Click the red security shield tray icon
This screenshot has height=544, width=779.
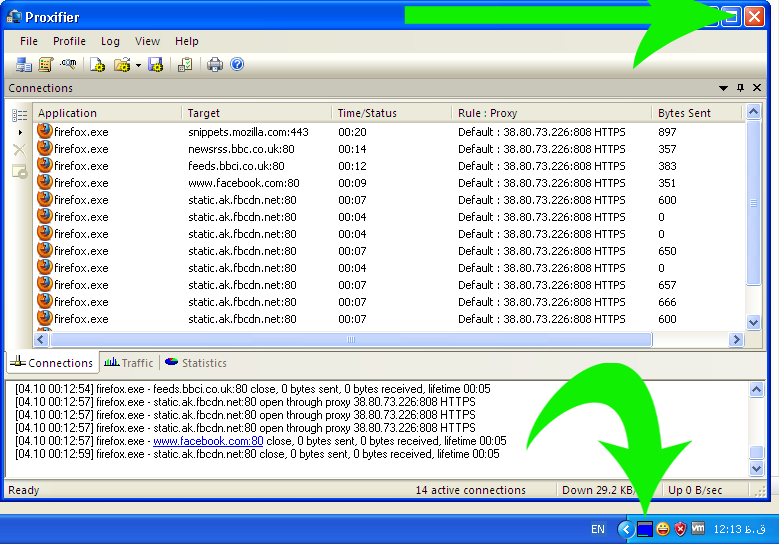click(680, 530)
